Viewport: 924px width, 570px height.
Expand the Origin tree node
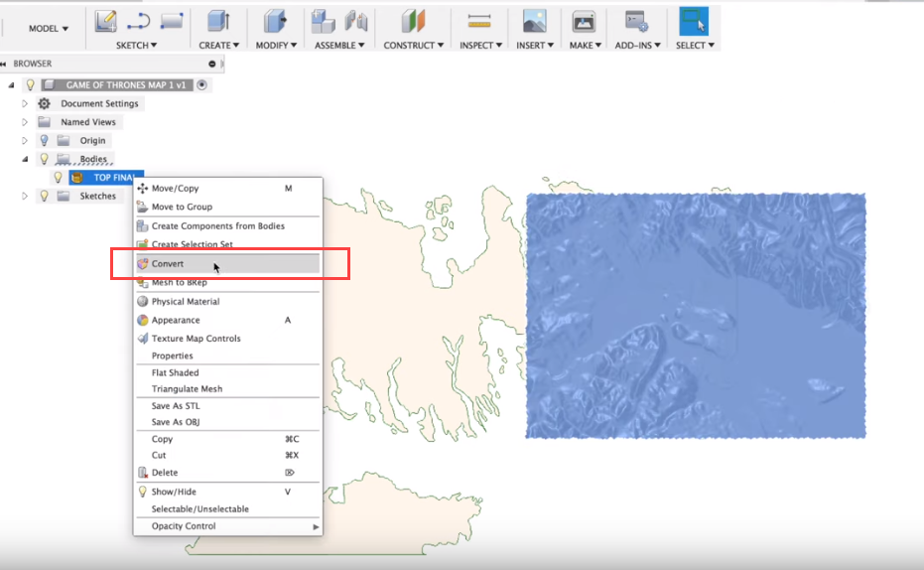pyautogui.click(x=25, y=140)
